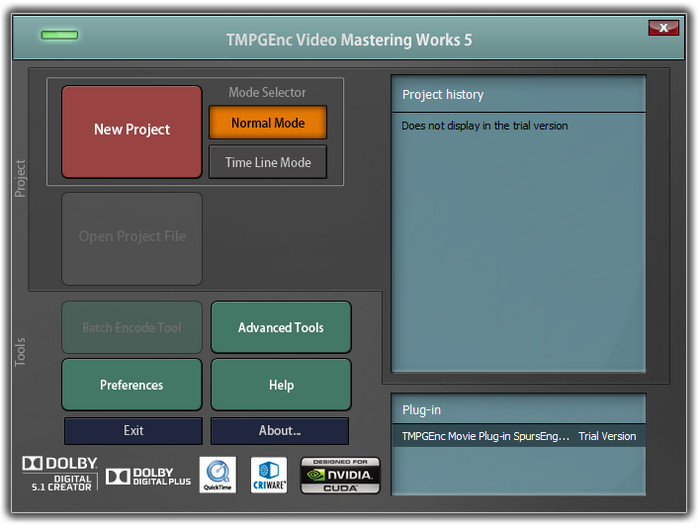The height and width of the screenshot is (530, 700).
Task: Select Normal Mode
Action: click(268, 122)
